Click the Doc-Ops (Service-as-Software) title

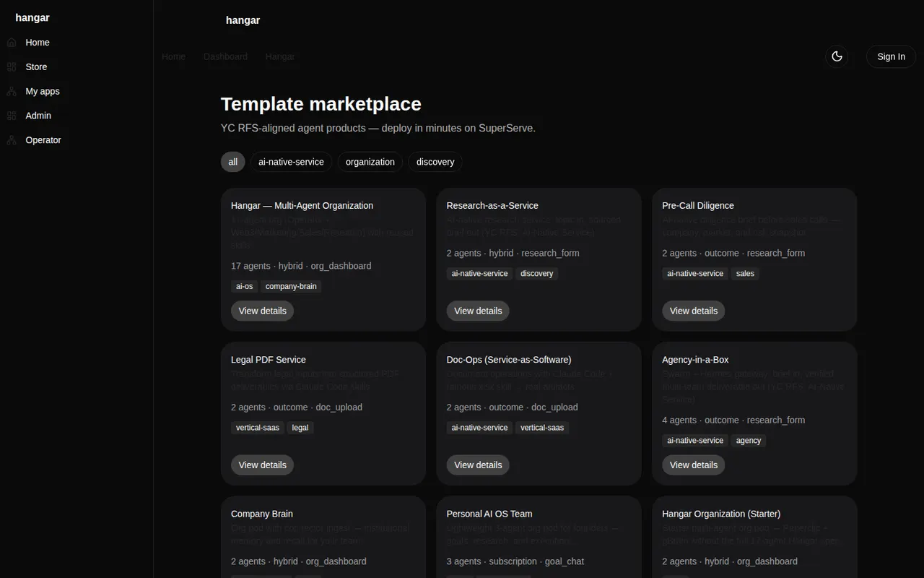(x=509, y=359)
